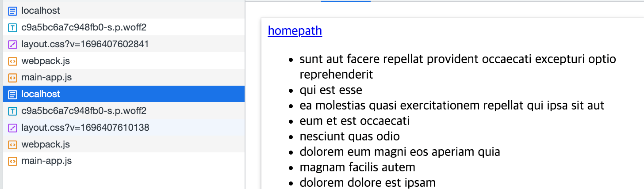The height and width of the screenshot is (189, 644).
Task: Open the homepath link in the preview
Action: point(295,31)
